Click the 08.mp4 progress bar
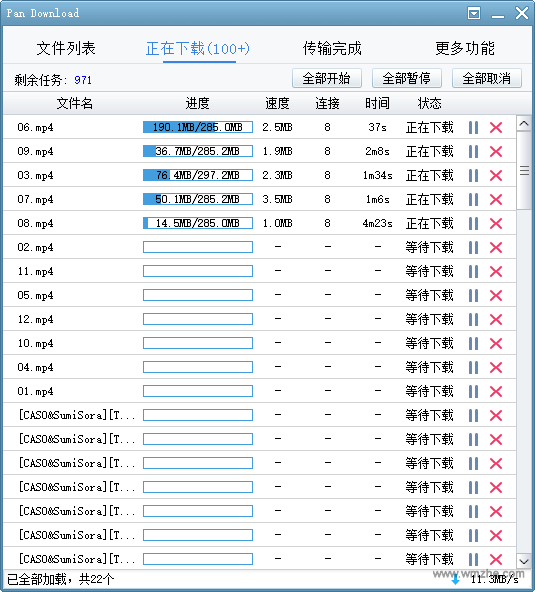The height and width of the screenshot is (592, 535). click(x=198, y=223)
